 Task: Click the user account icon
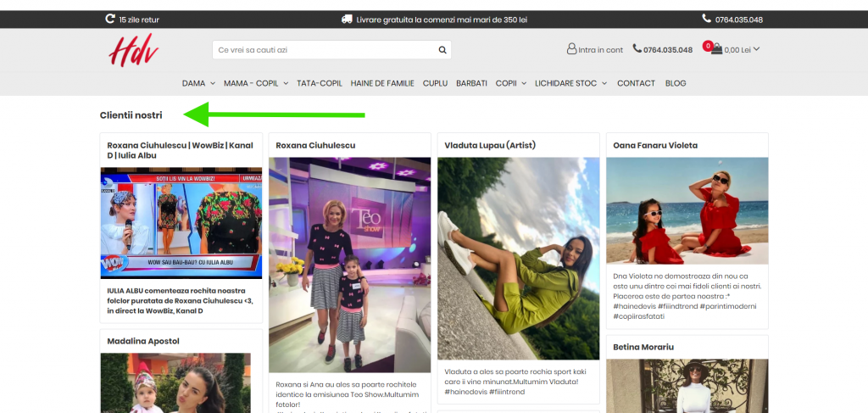tap(571, 49)
